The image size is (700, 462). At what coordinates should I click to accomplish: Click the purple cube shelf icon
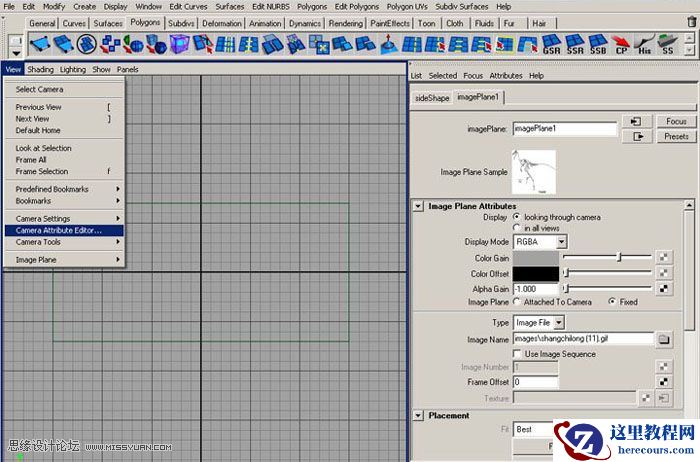179,44
